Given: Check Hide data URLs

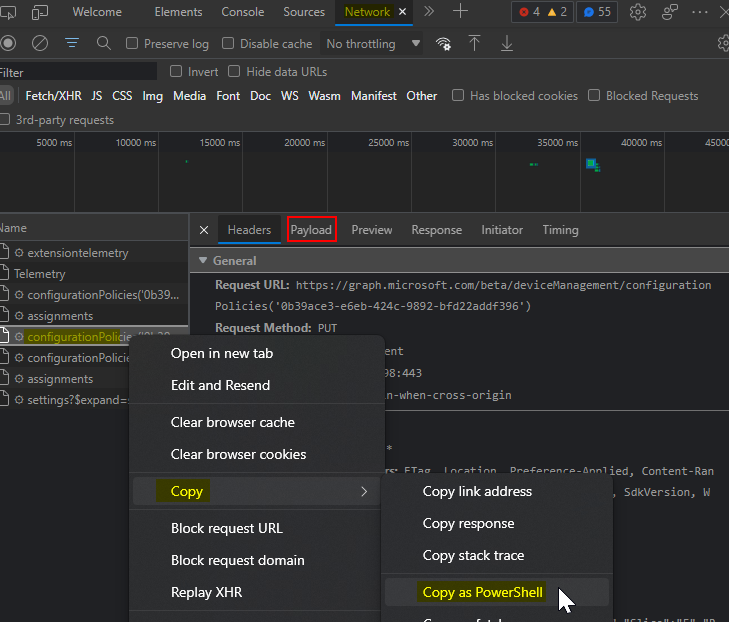Looking at the screenshot, I should pos(234,71).
